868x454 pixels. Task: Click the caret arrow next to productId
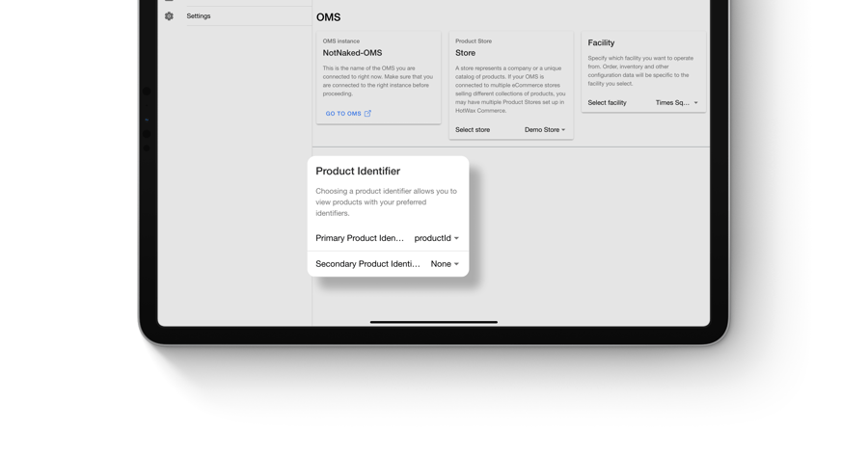[457, 238]
